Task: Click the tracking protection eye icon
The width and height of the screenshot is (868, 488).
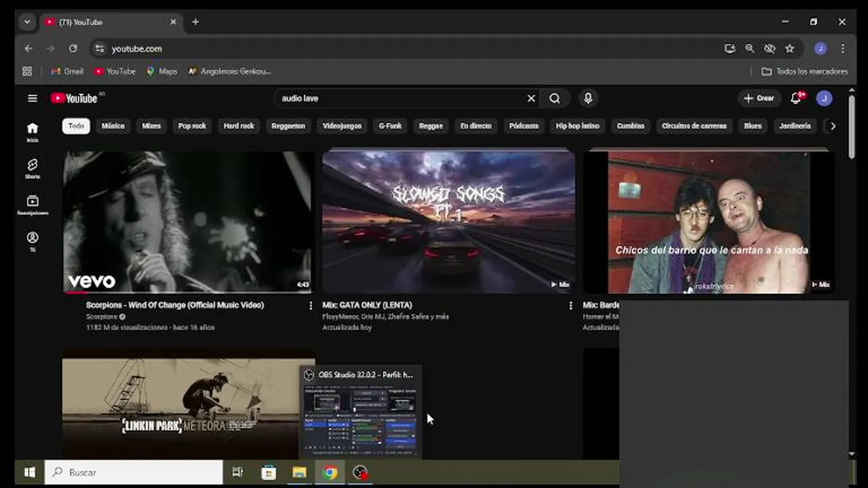Action: coord(770,49)
